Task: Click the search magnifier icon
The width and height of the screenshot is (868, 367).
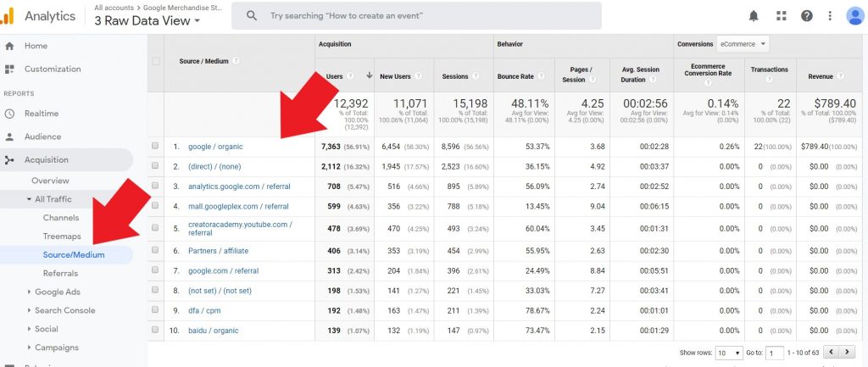Action: tap(251, 16)
